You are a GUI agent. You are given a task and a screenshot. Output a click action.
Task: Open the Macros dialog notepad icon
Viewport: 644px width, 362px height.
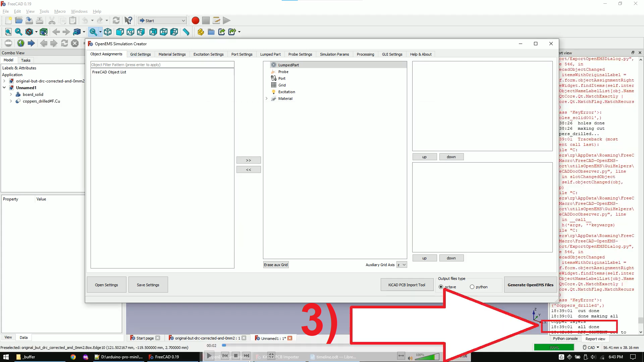[216, 20]
